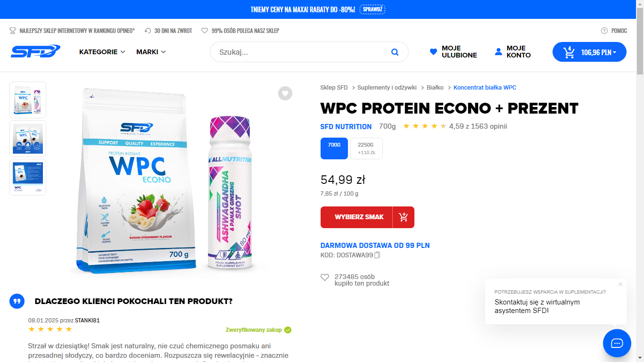The width and height of the screenshot is (644, 362).
Task: Expand the Marki menu
Action: [x=151, y=52]
